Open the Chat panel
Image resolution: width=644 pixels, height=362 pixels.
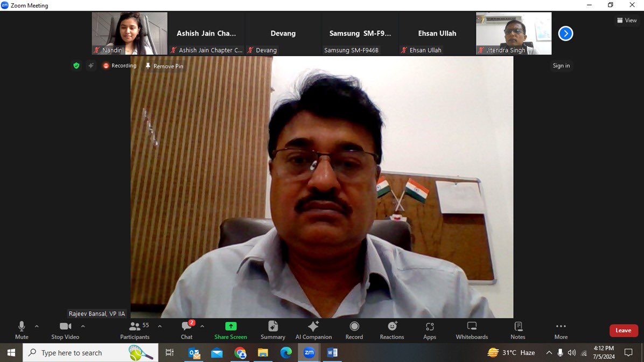click(187, 330)
